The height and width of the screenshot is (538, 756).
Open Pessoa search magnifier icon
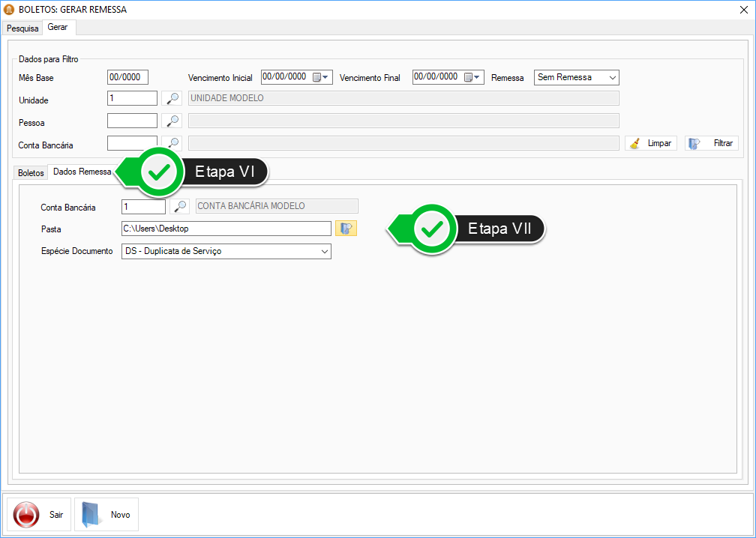pyautogui.click(x=172, y=121)
